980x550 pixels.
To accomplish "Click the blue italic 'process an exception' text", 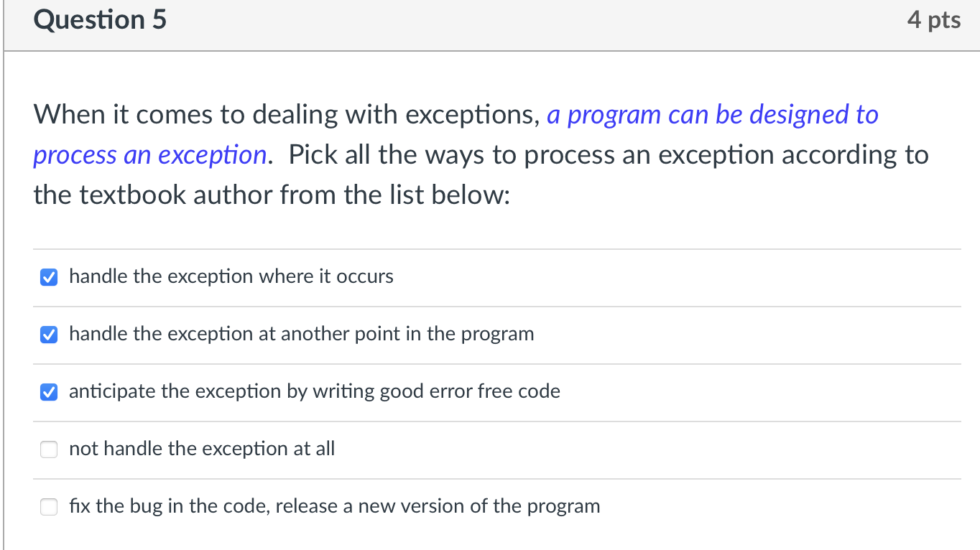I will (149, 155).
